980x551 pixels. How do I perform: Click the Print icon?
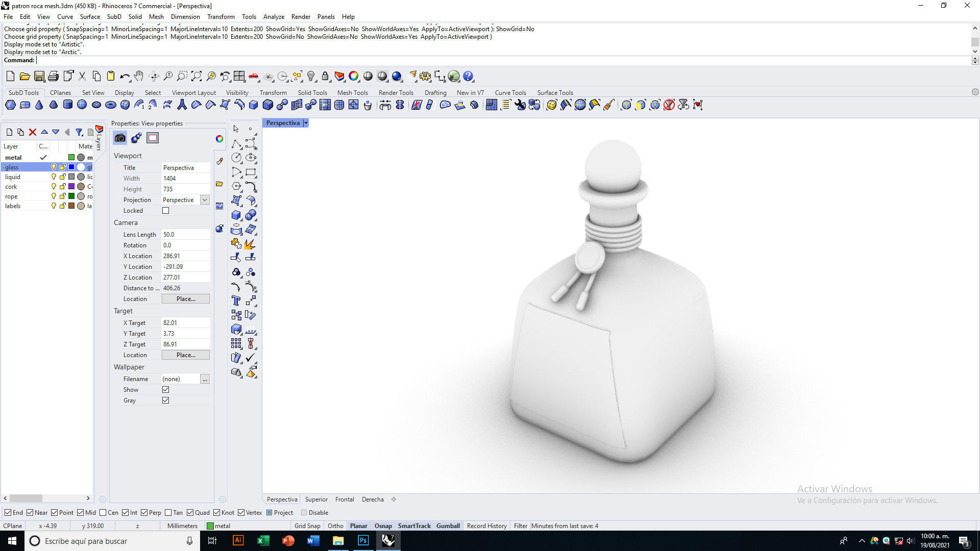(x=53, y=77)
